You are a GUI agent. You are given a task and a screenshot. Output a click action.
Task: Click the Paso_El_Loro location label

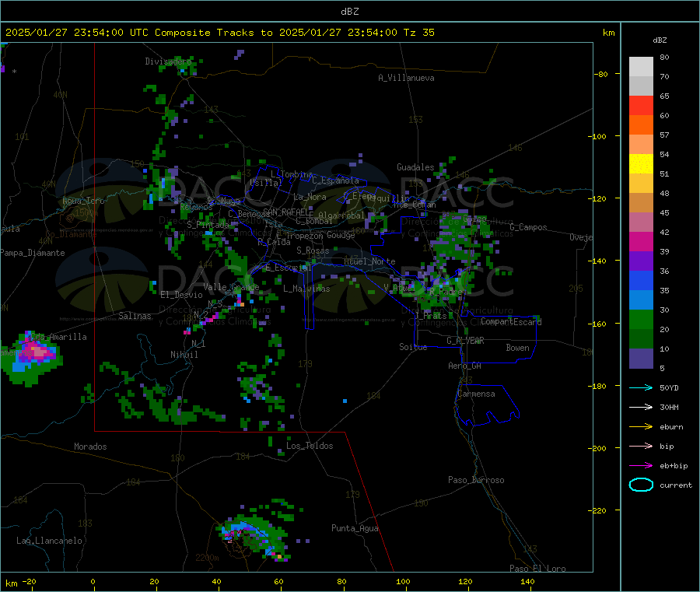[x=538, y=569]
